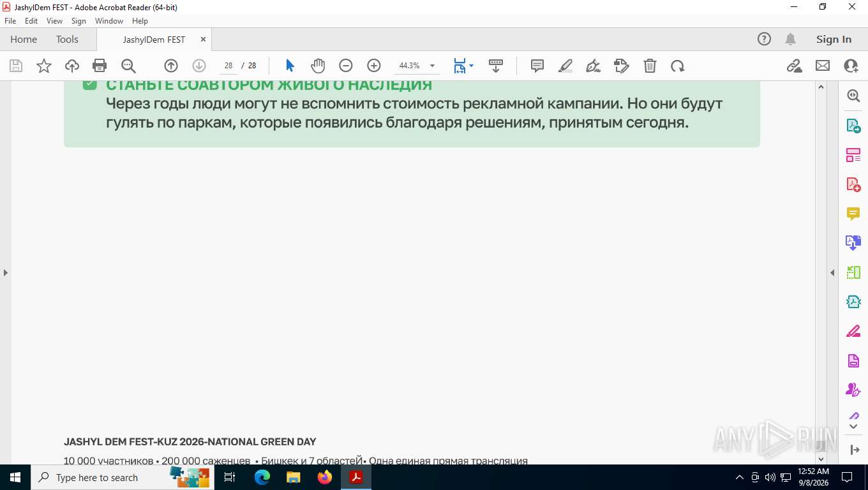Save the file with the floppy disk icon
Screen dimensions: 868x490
[16, 66]
